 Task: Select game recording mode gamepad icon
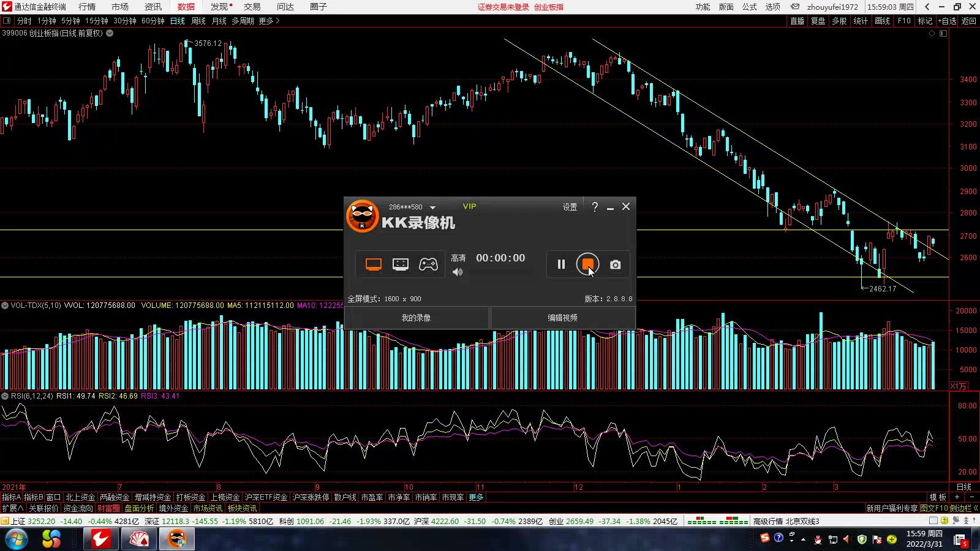[428, 264]
